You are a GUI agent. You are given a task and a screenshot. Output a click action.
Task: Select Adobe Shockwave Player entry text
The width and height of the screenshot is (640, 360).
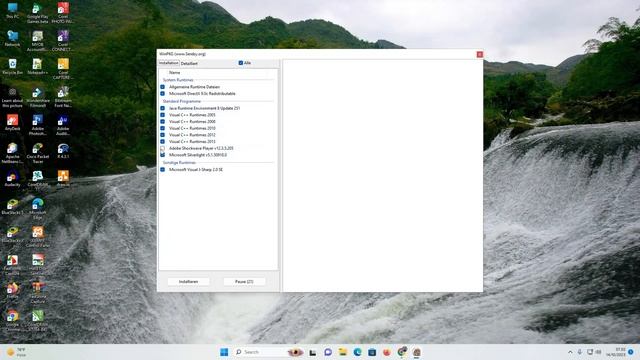(201, 148)
